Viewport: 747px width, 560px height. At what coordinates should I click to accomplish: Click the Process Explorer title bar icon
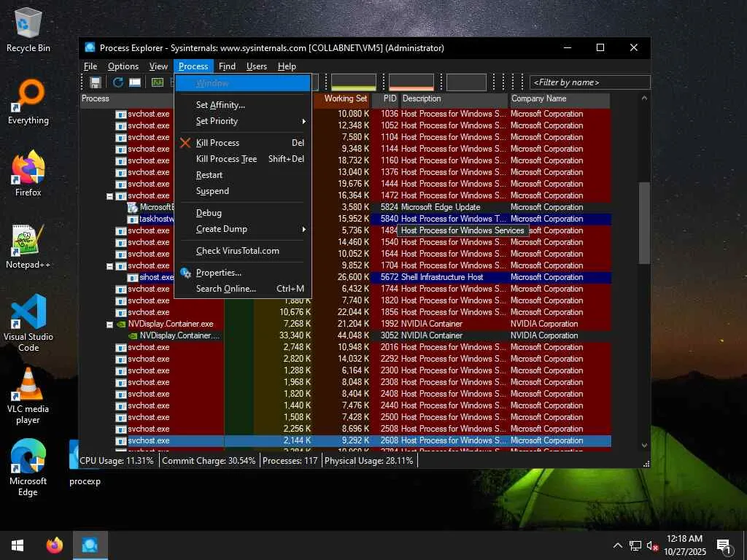pos(90,47)
